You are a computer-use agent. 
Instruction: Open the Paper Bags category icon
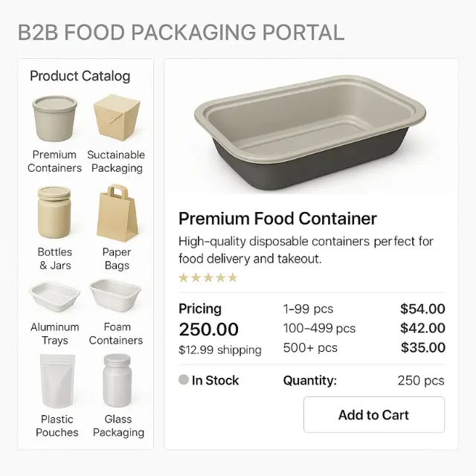pos(116,210)
